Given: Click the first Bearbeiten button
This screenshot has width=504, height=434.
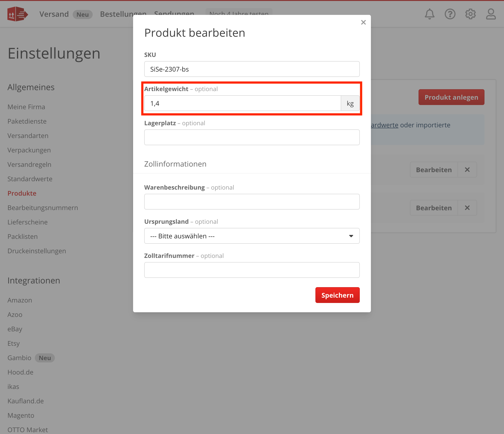Looking at the screenshot, I should (434, 170).
